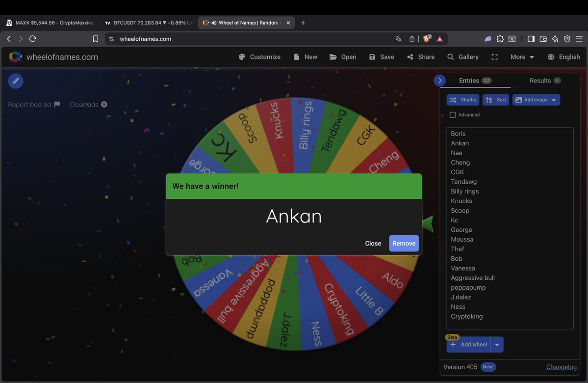The width and height of the screenshot is (588, 383).
Task: Click the browser share icon
Action: pos(412,39)
